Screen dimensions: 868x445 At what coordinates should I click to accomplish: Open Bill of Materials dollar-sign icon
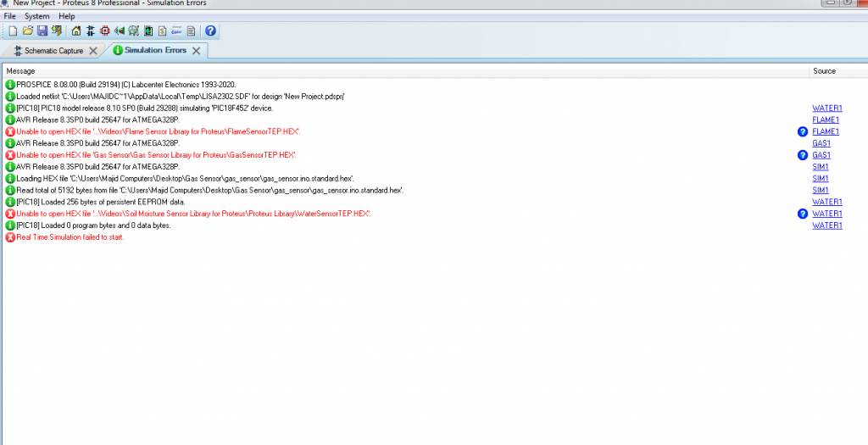click(x=162, y=31)
